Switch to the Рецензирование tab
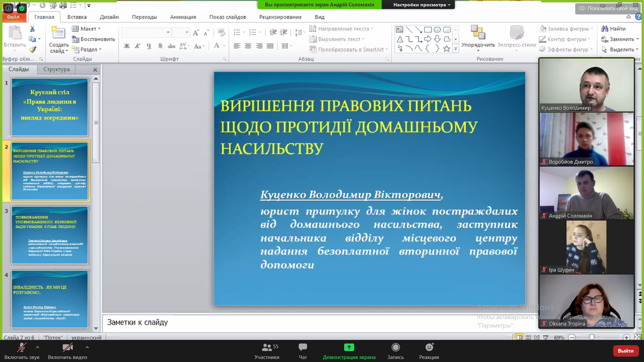This screenshot has height=362, width=644. click(280, 17)
